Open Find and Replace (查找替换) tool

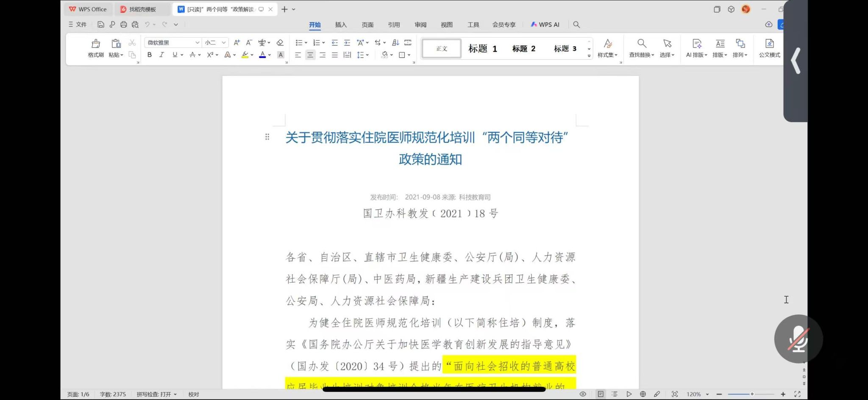click(x=641, y=44)
